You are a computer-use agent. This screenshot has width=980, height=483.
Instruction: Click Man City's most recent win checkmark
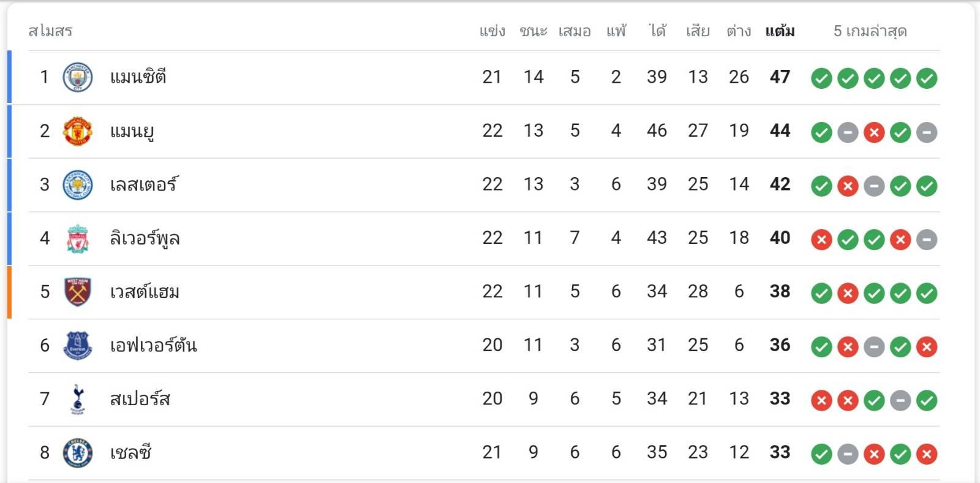pos(927,78)
